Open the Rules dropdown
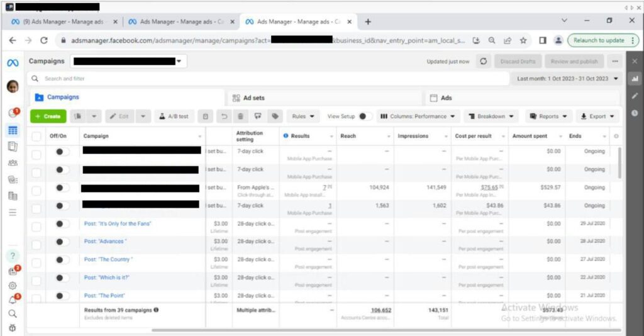Screen dimensions: 644x336 click(x=303, y=116)
